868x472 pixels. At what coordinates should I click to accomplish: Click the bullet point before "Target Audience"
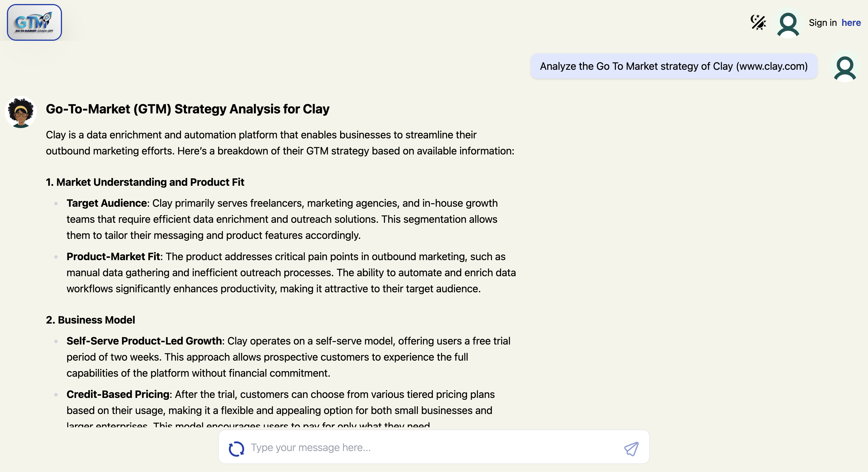(56, 203)
